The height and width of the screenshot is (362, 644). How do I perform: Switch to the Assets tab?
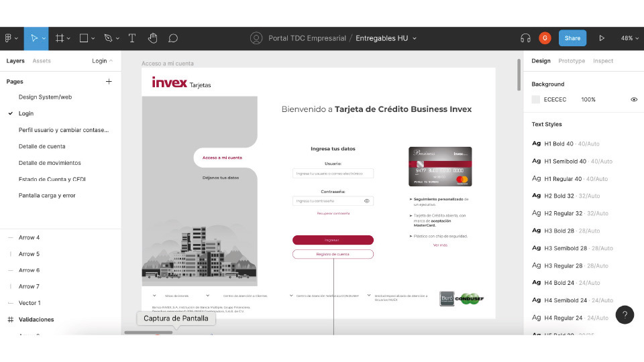(x=42, y=61)
